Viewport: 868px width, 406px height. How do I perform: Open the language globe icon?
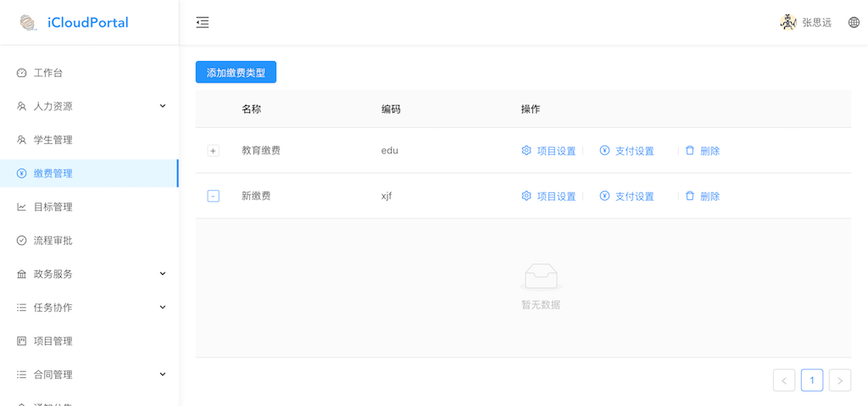[x=854, y=23]
